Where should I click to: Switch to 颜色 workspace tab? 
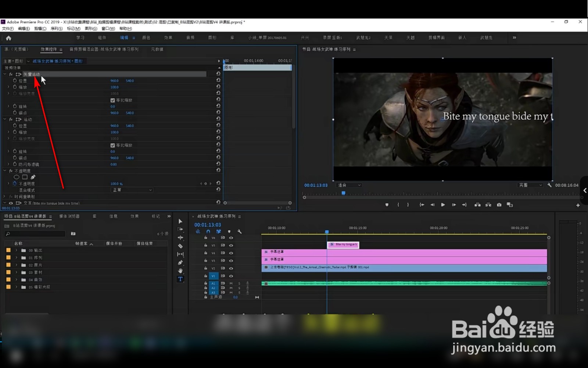(x=146, y=38)
